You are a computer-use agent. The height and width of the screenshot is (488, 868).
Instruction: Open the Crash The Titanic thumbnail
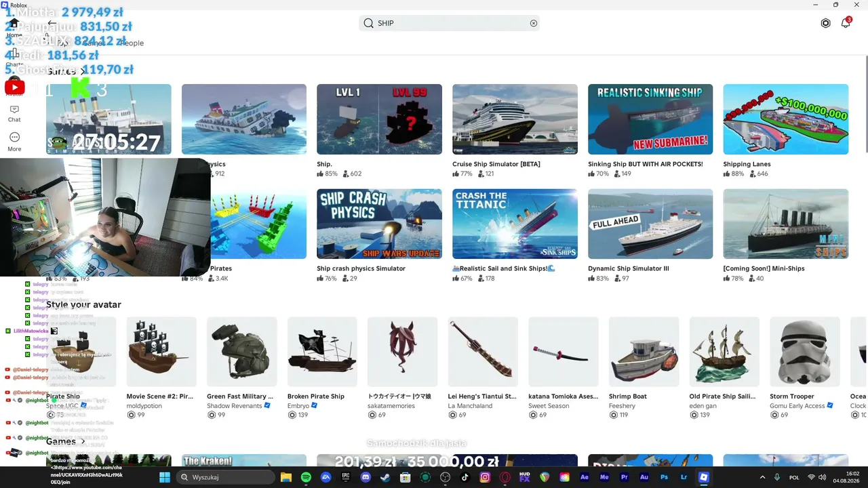(515, 224)
